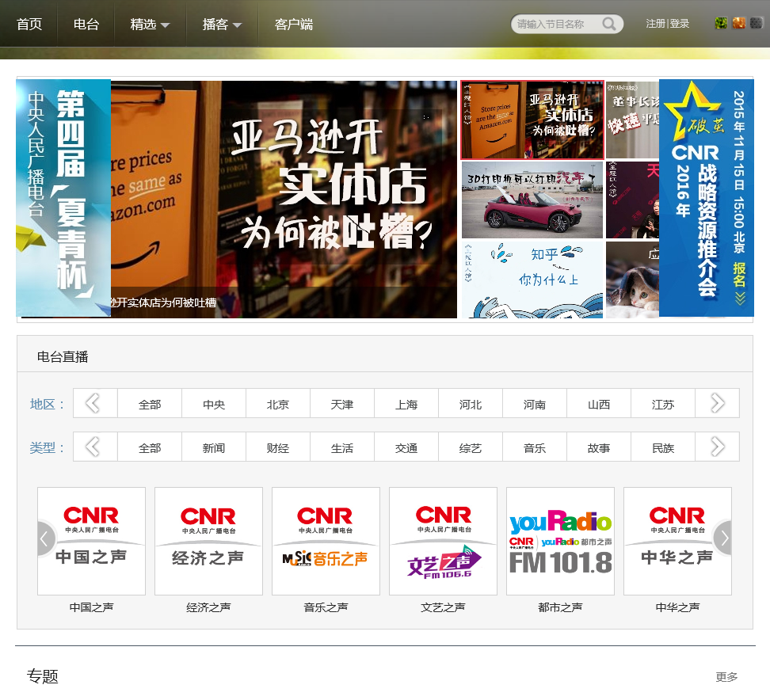Open the main 亚马逊开实体店 featured image
The image size is (770, 700).
(284, 199)
